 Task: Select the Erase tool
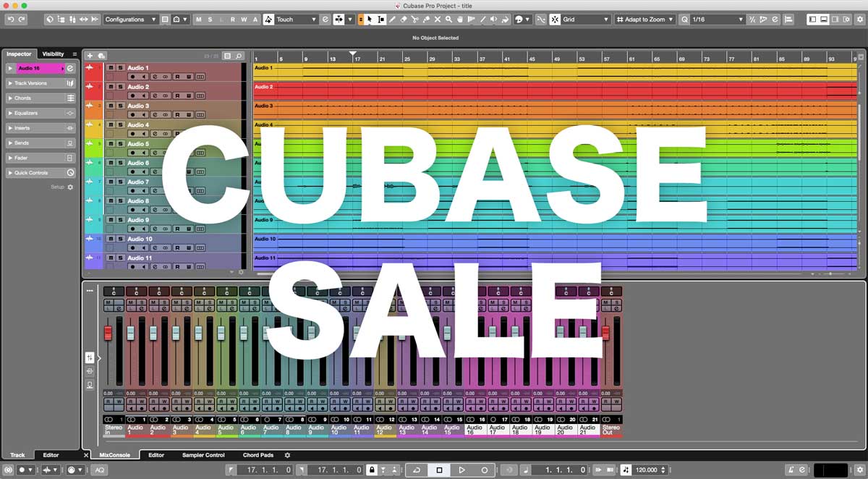click(x=404, y=20)
